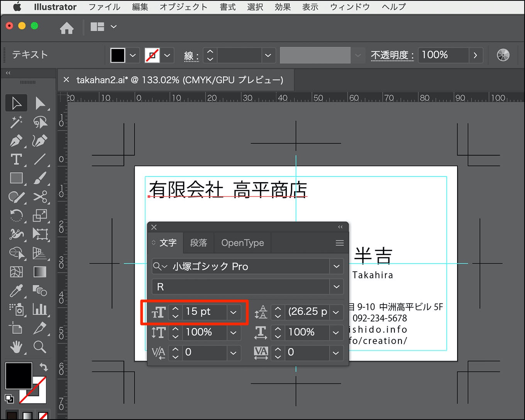This screenshot has width=525, height=420.
Task: Select the Mesh tool
Action: 16,272
